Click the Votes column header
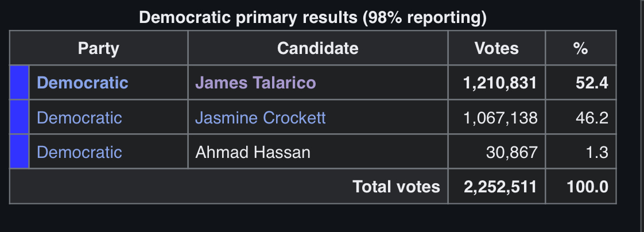The width and height of the screenshot is (644, 232). click(x=496, y=48)
